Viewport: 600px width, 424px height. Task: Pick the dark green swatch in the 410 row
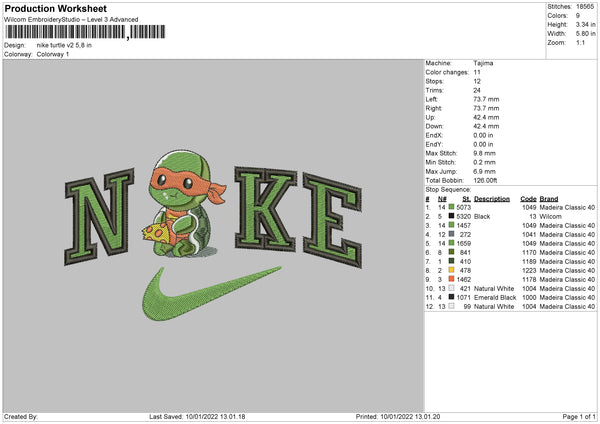click(452, 261)
